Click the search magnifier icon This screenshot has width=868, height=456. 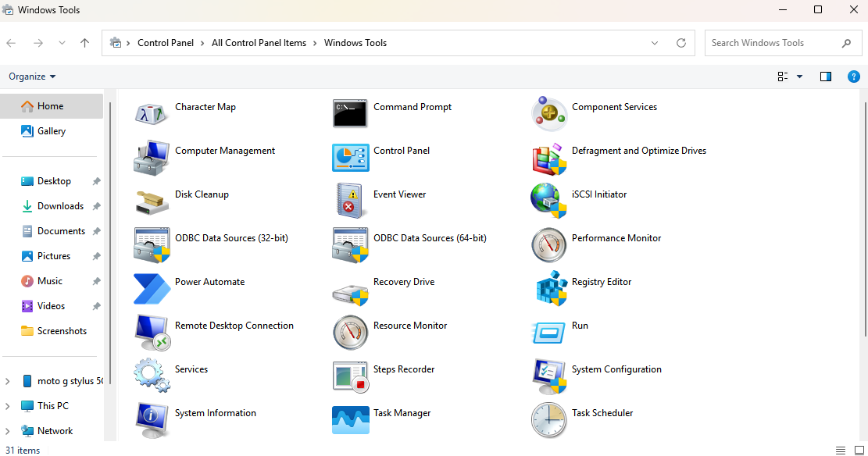pyautogui.click(x=846, y=43)
